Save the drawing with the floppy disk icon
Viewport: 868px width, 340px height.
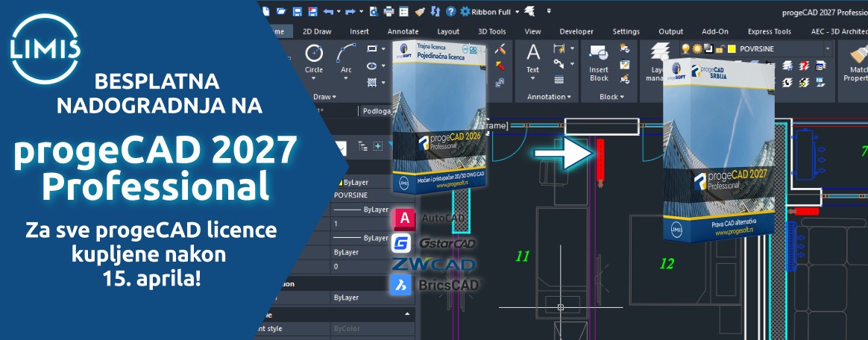298,11
